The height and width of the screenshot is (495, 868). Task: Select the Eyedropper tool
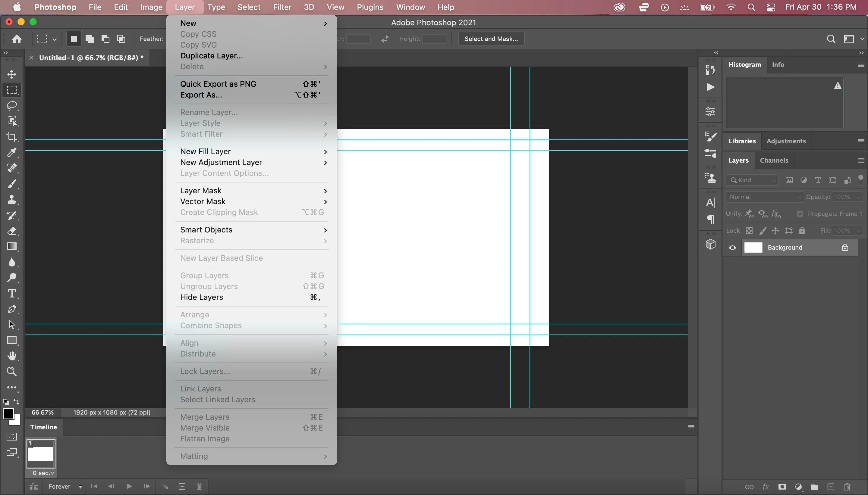coord(12,152)
